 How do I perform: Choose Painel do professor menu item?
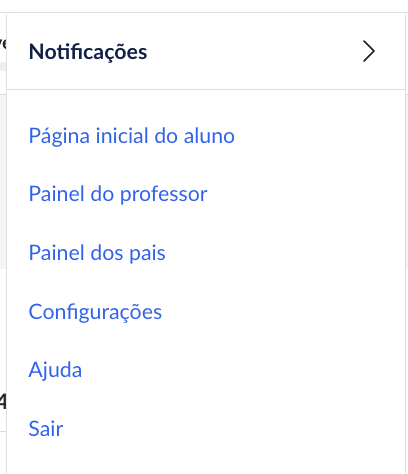(x=118, y=194)
